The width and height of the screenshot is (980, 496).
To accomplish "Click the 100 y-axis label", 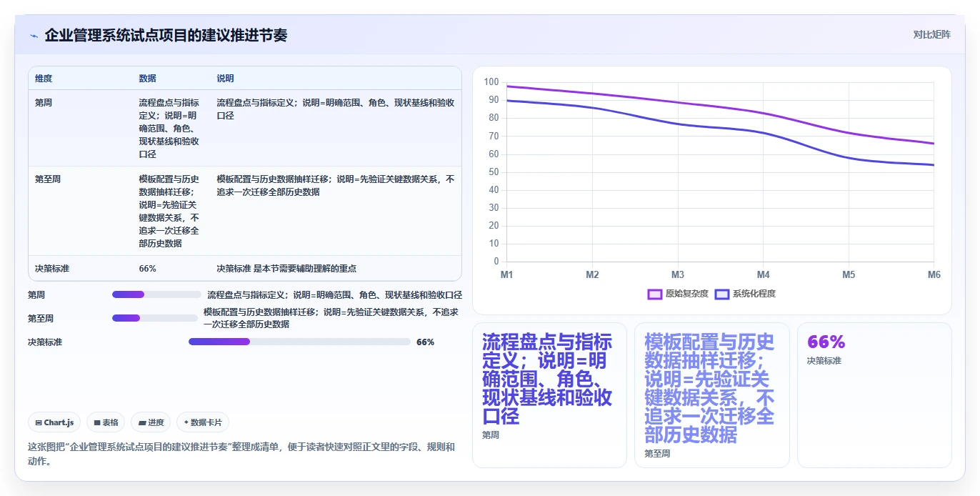I will click(x=491, y=82).
